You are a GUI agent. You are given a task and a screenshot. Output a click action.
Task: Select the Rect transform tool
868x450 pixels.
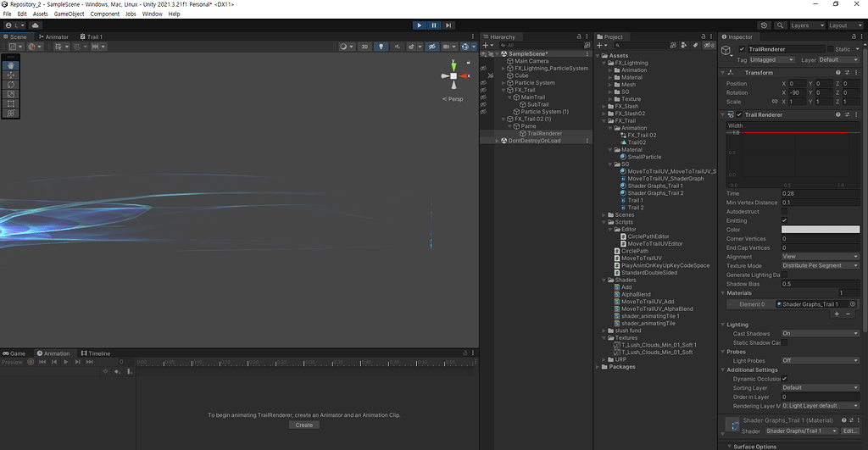coord(10,103)
